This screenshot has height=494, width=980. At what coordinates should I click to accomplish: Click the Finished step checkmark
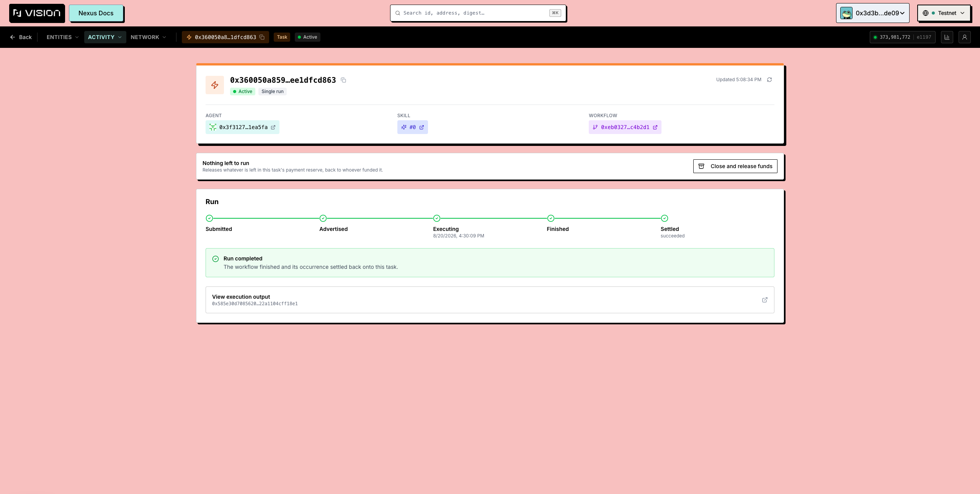[x=551, y=218]
